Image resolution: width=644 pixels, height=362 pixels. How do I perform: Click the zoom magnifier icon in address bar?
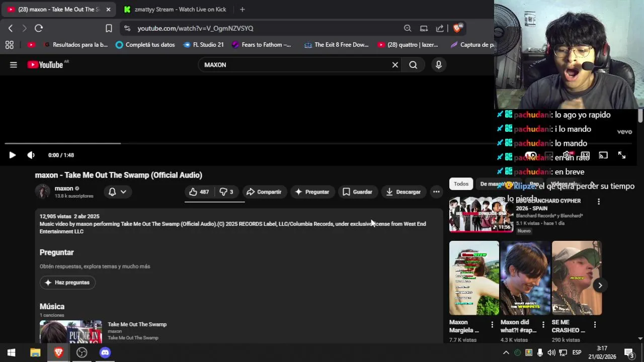[x=408, y=28]
